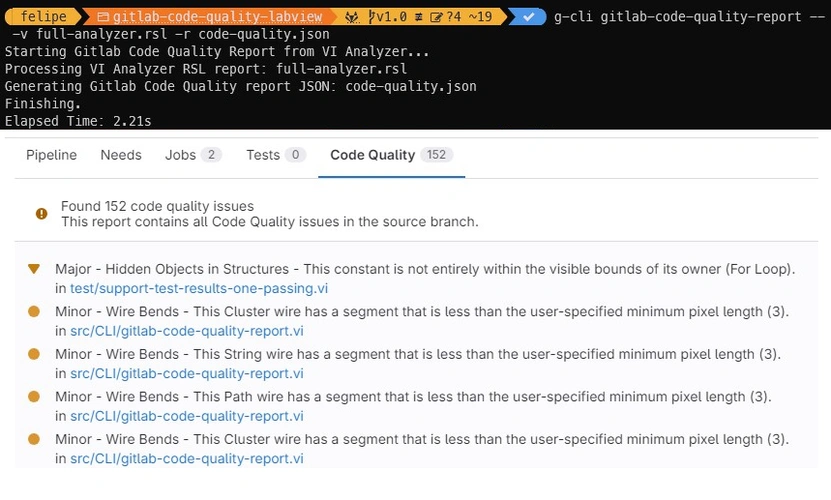Open the report link under String wire issue
Screen dimensions: 831x500
[x=187, y=374]
